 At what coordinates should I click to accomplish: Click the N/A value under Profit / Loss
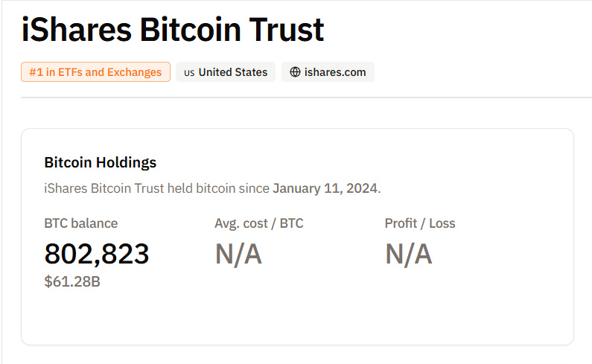[408, 255]
